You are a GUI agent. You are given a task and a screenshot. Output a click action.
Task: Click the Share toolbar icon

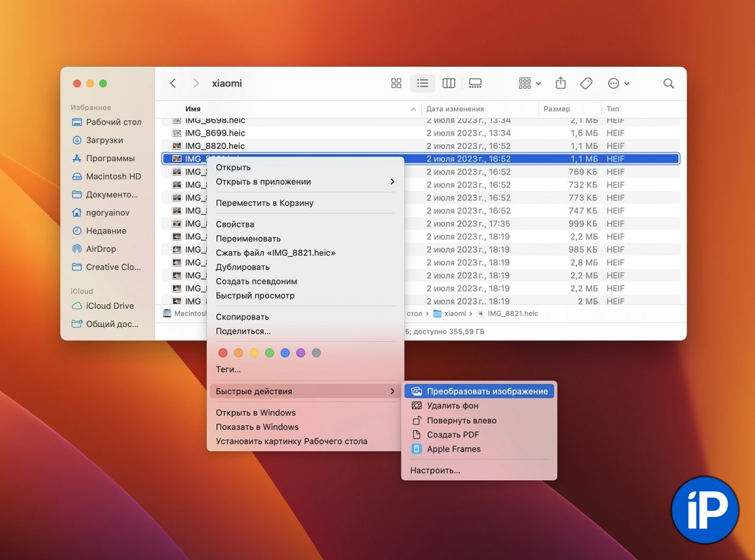(x=561, y=83)
